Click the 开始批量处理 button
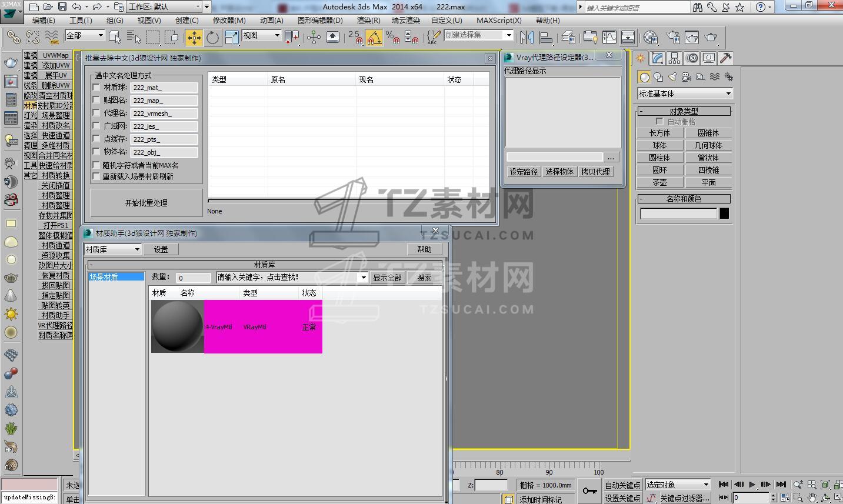 coord(146,203)
